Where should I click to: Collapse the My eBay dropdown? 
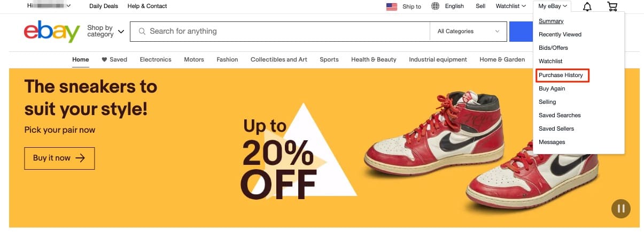point(553,6)
